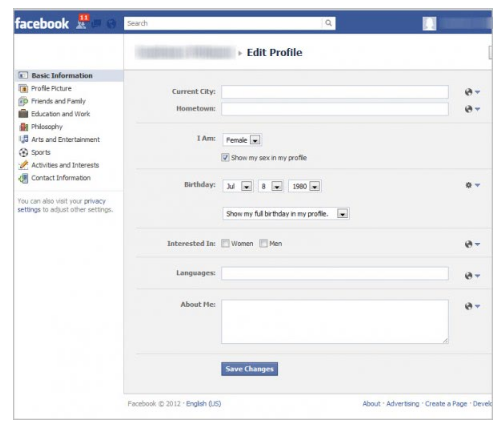Select Profile Picture in sidebar
Screen dimensions: 504x425
[x=51, y=88]
